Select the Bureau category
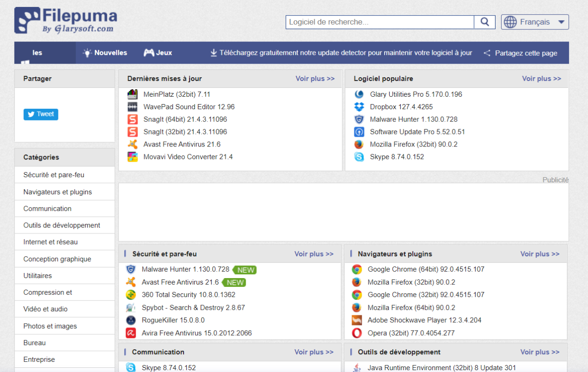 (65, 343)
